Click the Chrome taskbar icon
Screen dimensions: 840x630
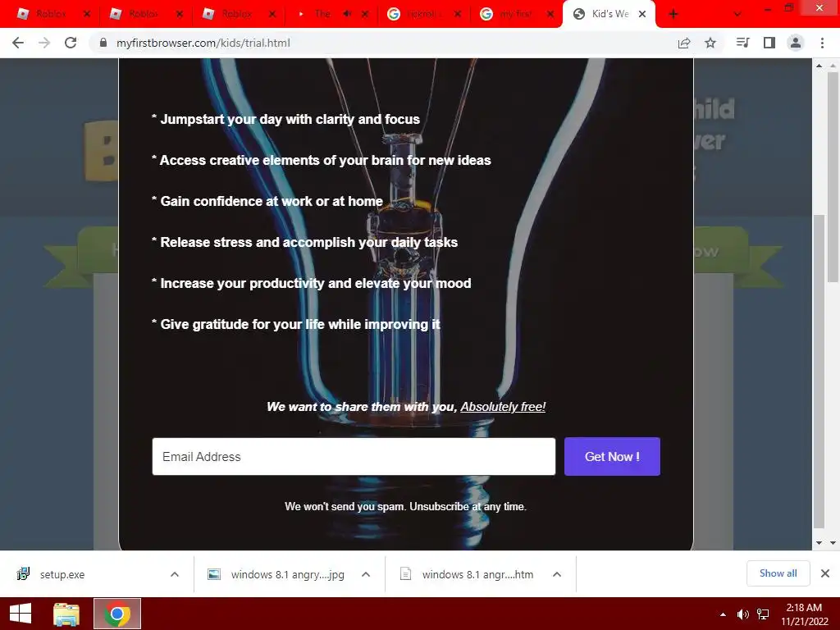(x=117, y=614)
